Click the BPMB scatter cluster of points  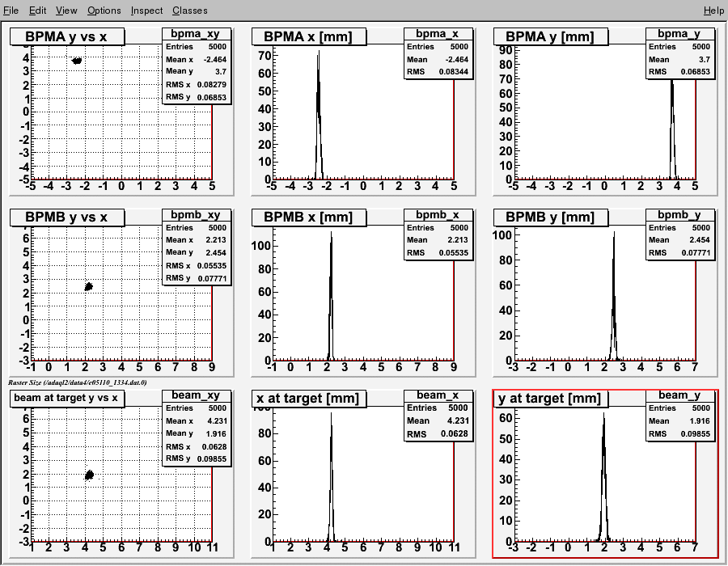point(89,287)
